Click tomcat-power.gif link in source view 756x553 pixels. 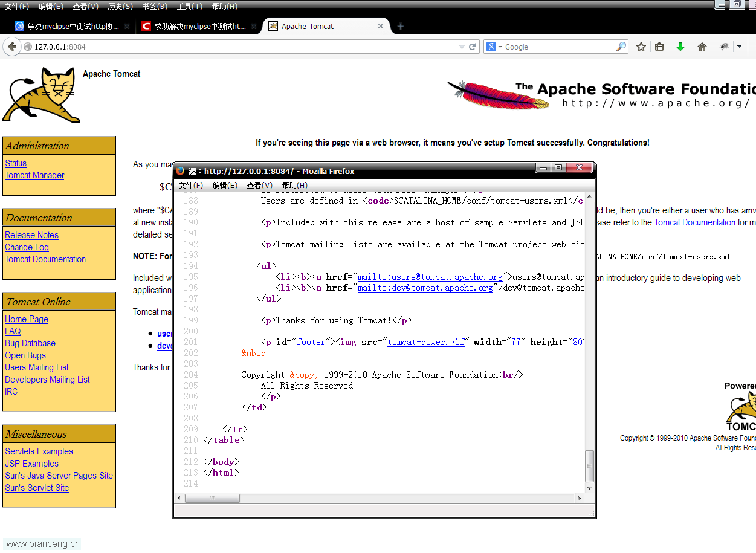(426, 342)
